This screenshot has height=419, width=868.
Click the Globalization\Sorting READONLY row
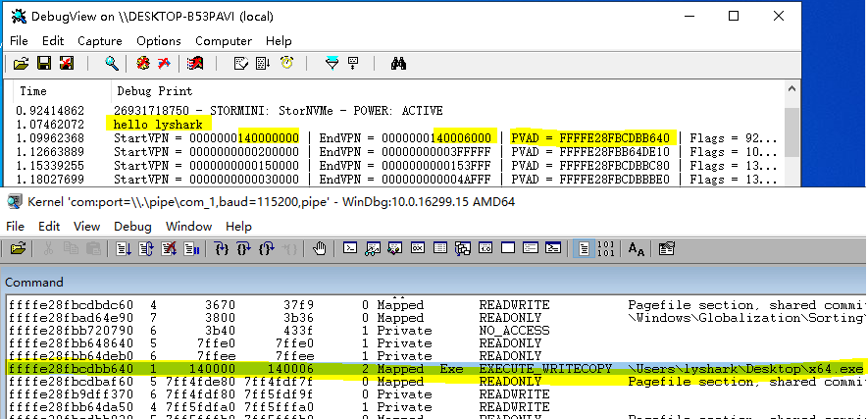click(x=435, y=318)
